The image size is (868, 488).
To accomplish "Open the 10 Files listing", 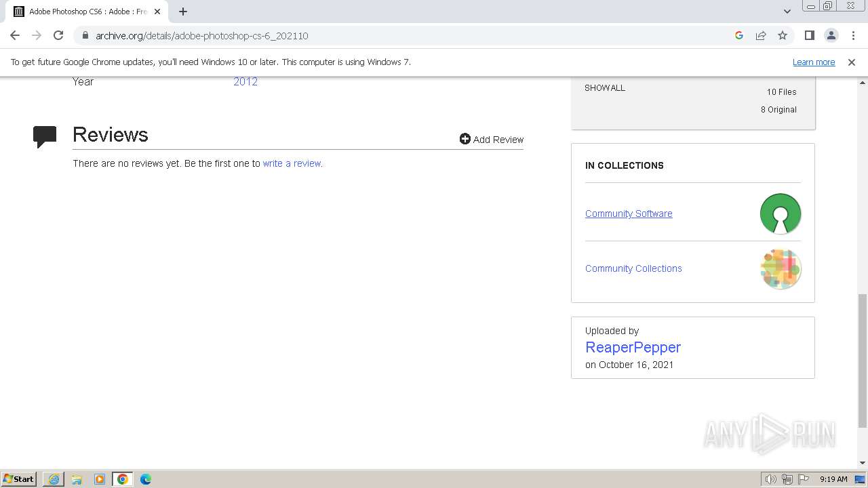I will 781,91.
